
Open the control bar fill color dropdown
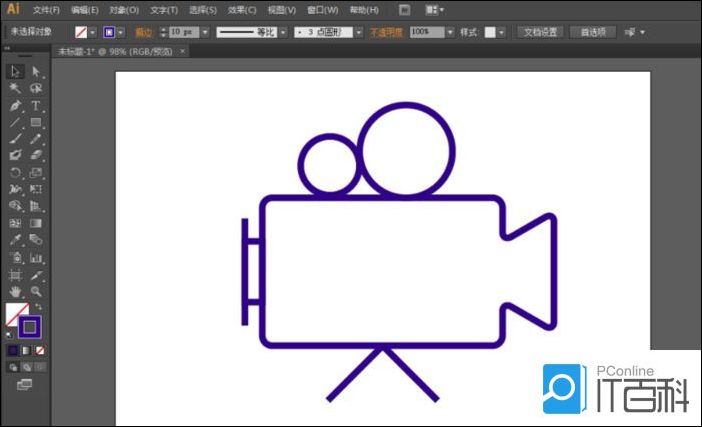(92, 32)
